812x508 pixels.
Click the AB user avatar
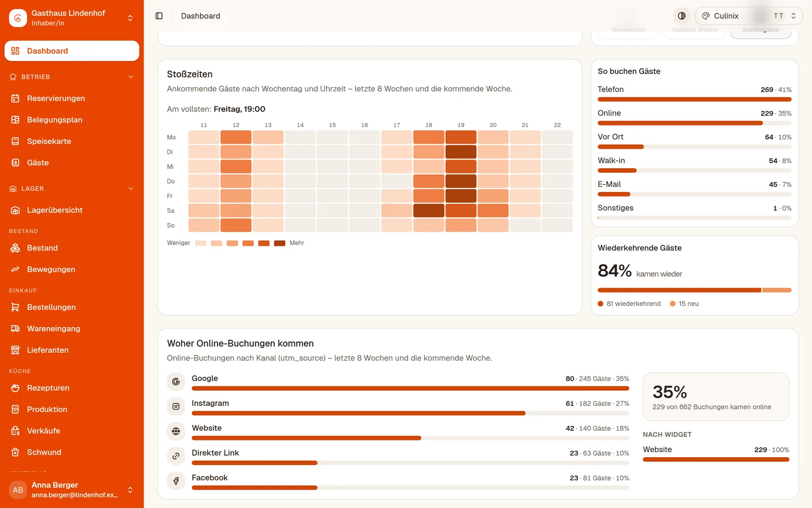18,490
